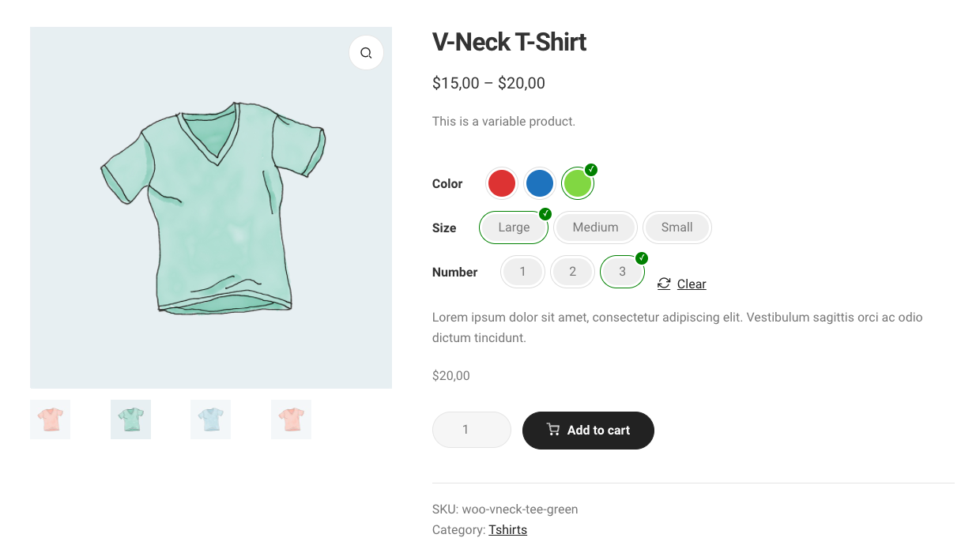Screen dimensions: 980x553
Task: Select Number option 3
Action: coord(622,272)
